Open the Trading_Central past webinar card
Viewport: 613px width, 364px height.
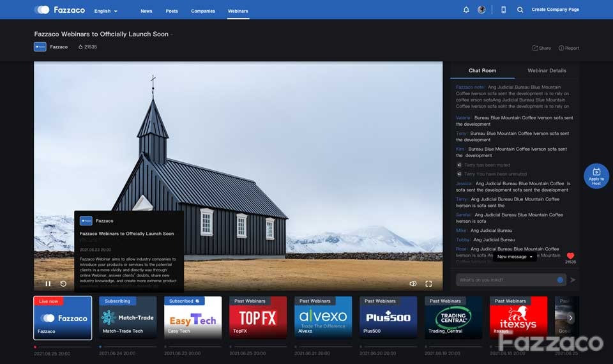pyautogui.click(x=453, y=318)
